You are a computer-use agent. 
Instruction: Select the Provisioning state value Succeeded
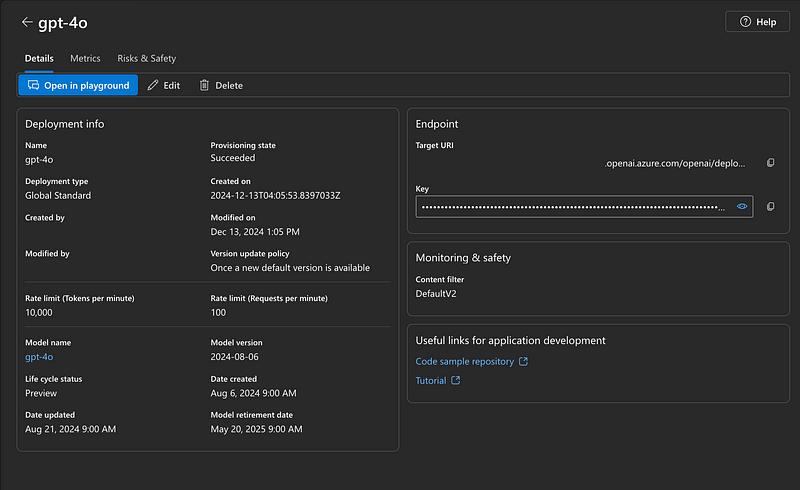coord(233,158)
